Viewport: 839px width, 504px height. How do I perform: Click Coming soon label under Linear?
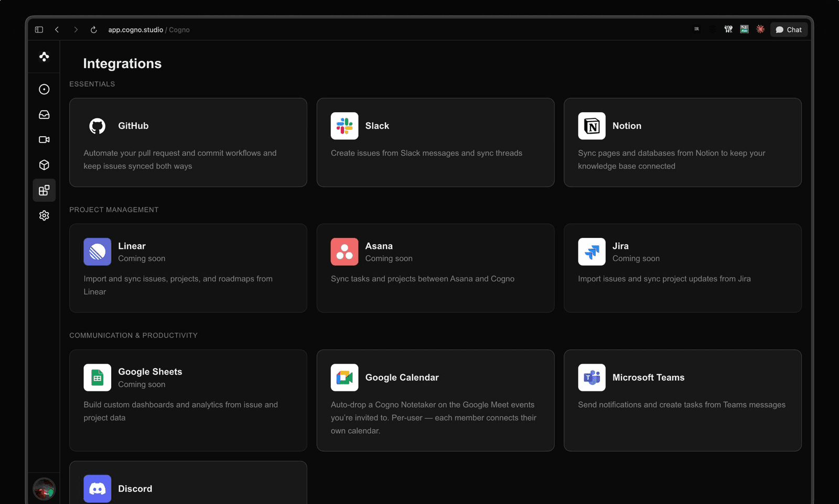[142, 259]
